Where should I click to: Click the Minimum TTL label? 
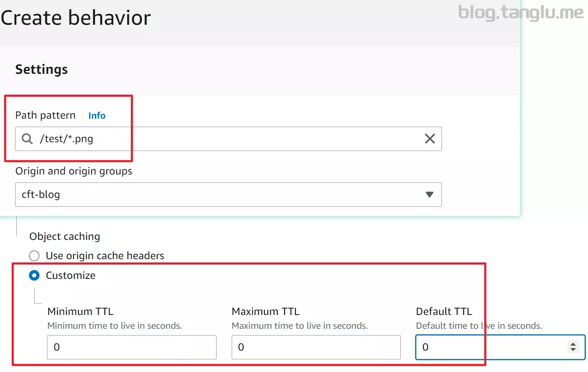[81, 312]
